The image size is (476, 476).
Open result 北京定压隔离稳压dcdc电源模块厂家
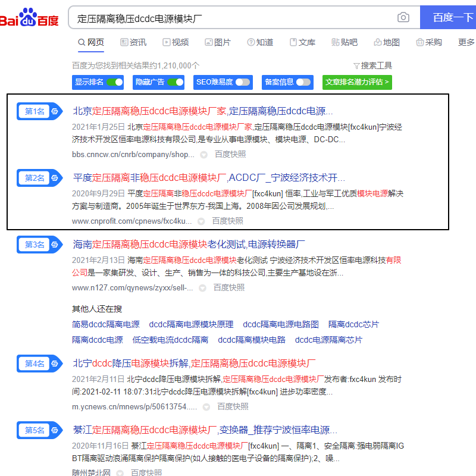pyautogui.click(x=203, y=111)
